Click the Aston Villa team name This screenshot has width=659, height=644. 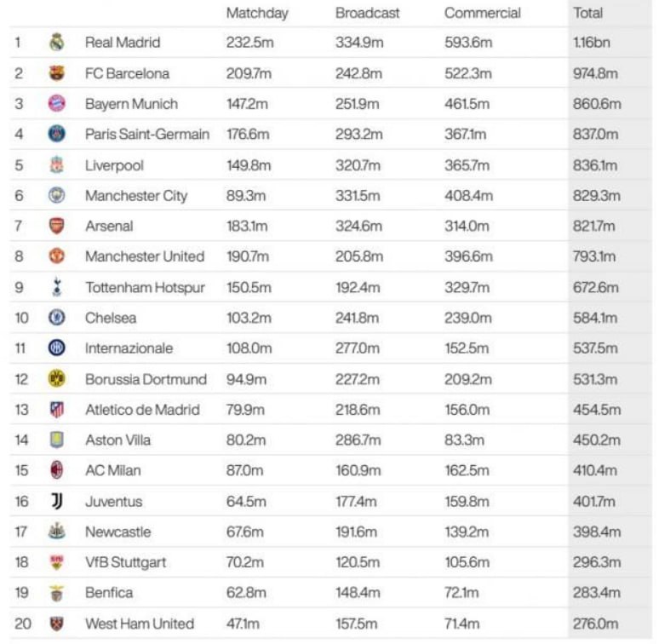(x=121, y=440)
